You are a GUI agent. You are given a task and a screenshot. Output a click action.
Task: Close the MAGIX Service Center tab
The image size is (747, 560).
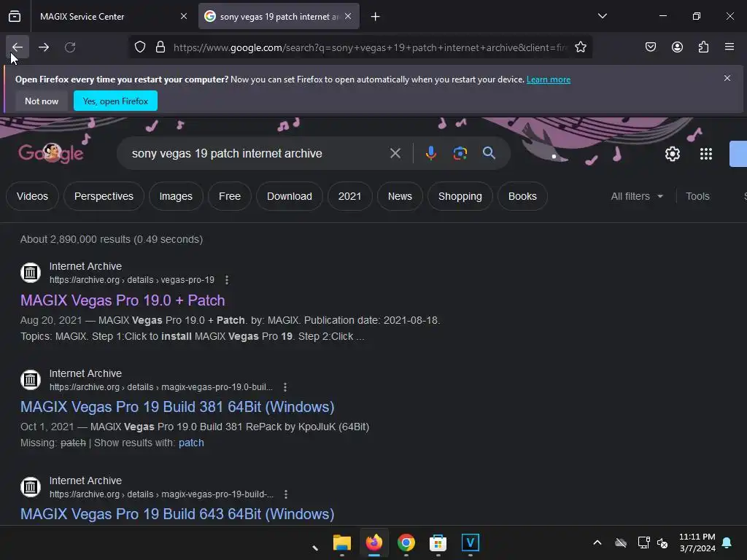click(184, 16)
